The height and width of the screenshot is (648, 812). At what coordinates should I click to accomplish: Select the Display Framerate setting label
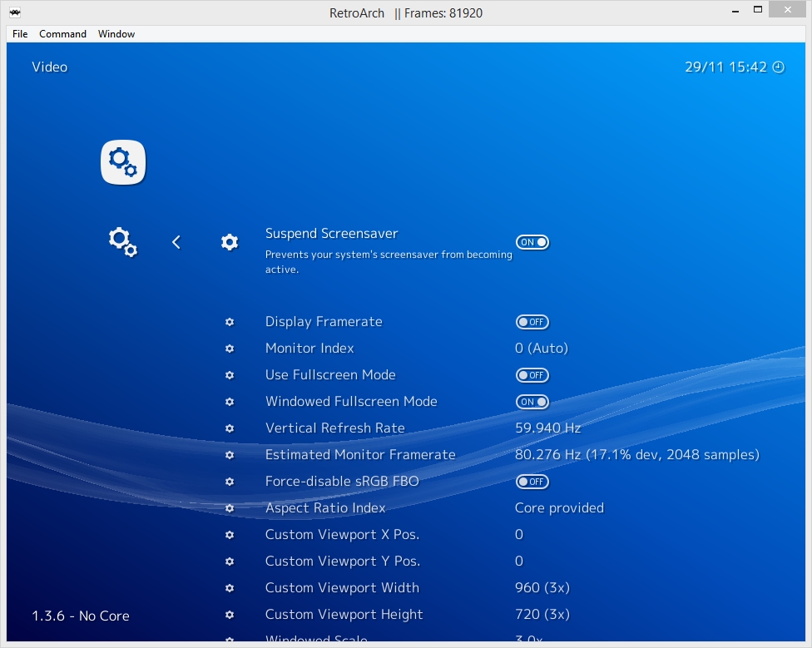click(x=324, y=322)
